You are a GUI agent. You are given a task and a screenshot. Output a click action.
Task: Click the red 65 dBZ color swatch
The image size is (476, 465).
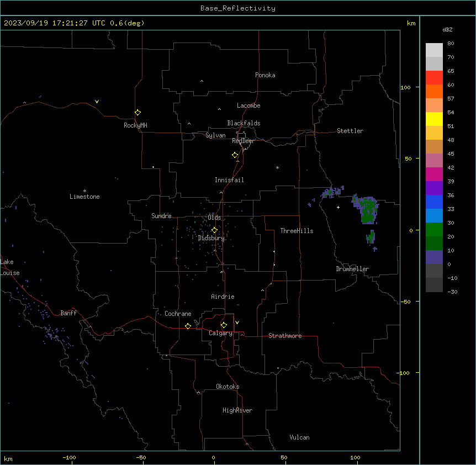tap(434, 78)
